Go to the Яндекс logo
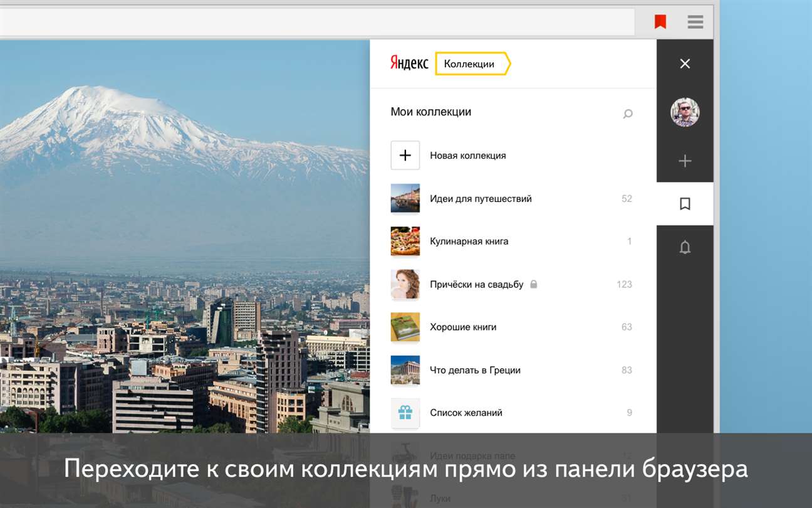The image size is (812, 508). point(409,63)
